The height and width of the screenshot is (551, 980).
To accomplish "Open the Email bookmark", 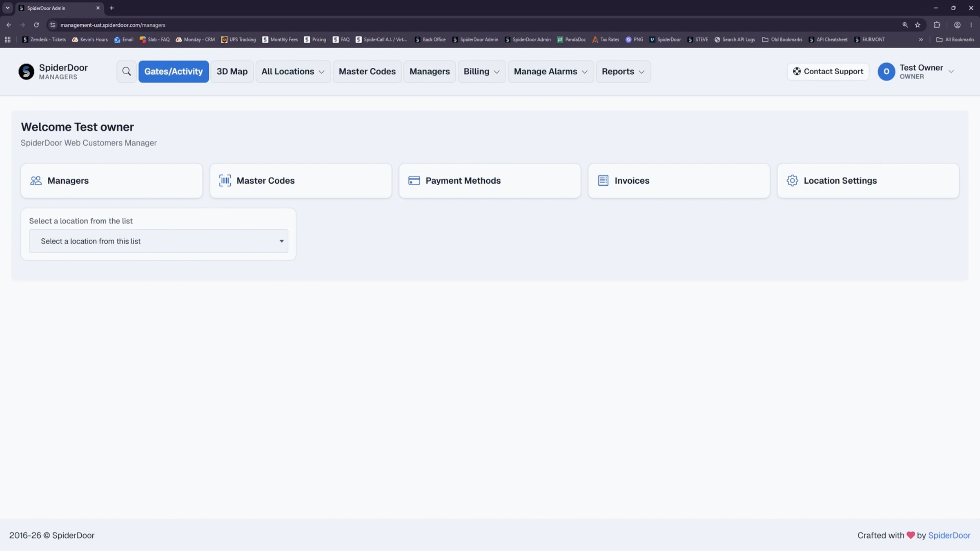I will tap(124, 40).
